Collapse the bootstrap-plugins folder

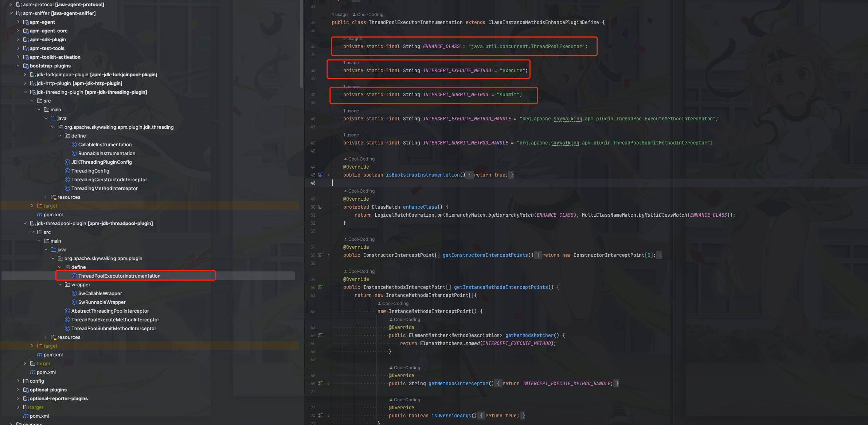coord(18,66)
